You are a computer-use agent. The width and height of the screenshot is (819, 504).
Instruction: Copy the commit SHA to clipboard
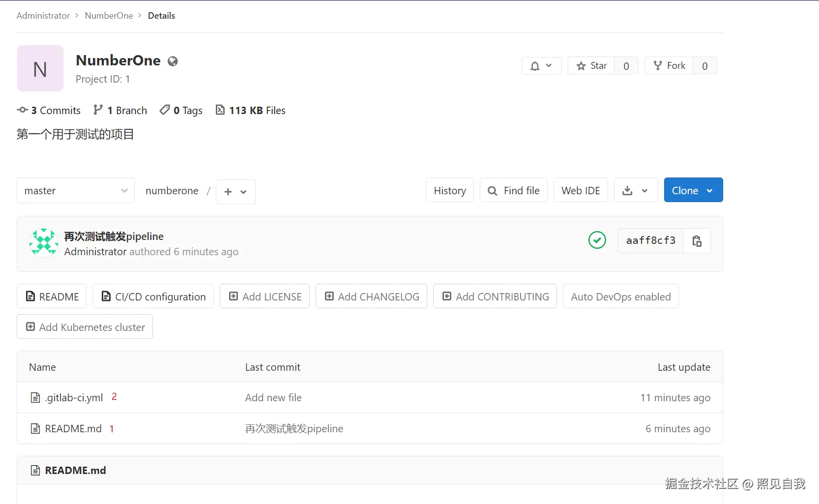coord(697,240)
